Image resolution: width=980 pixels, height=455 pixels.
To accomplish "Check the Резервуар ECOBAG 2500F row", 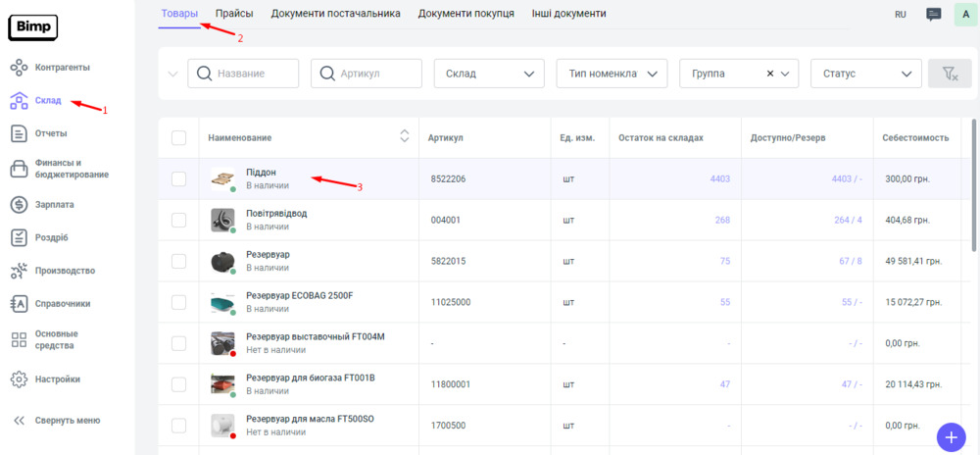I will 178,303.
